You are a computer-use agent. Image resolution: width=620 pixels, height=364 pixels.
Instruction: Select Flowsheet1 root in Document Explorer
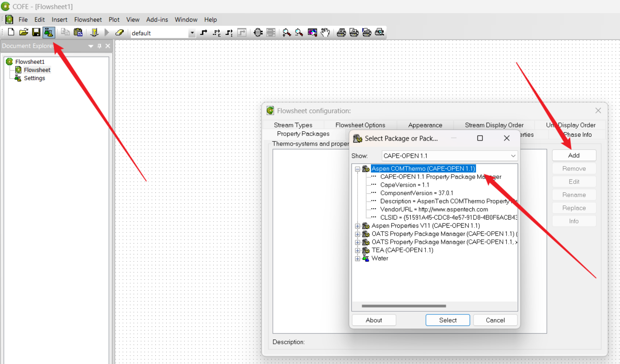(30, 62)
